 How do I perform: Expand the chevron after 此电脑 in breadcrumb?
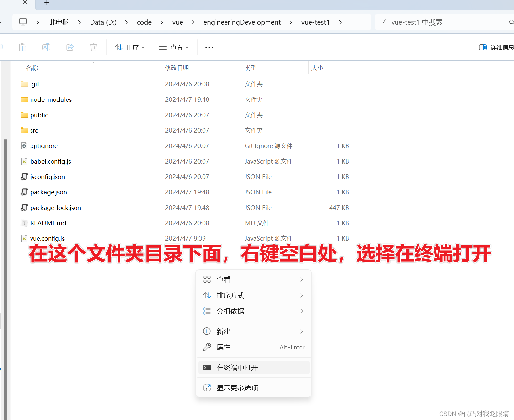click(x=79, y=22)
